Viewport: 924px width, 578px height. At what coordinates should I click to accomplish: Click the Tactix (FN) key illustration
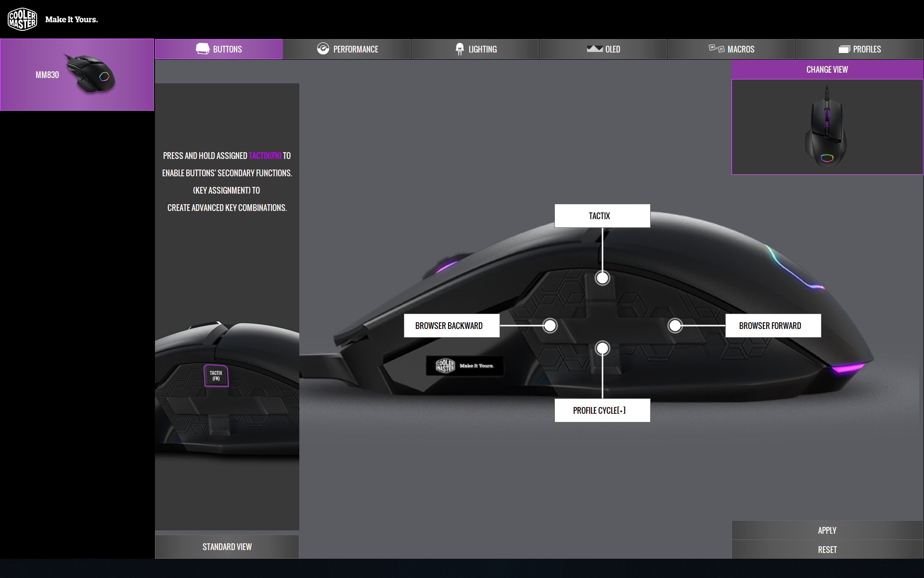coord(216,376)
